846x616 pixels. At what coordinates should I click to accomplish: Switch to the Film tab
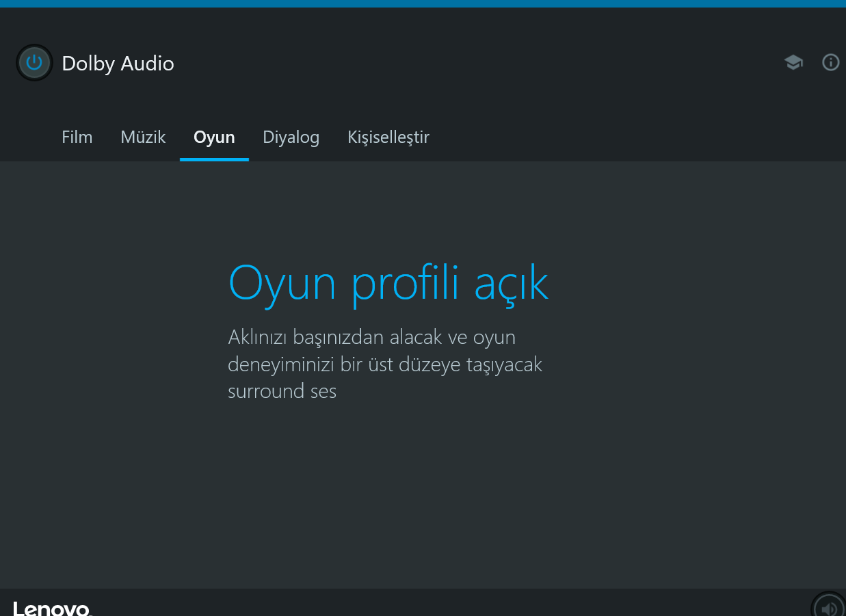(77, 137)
